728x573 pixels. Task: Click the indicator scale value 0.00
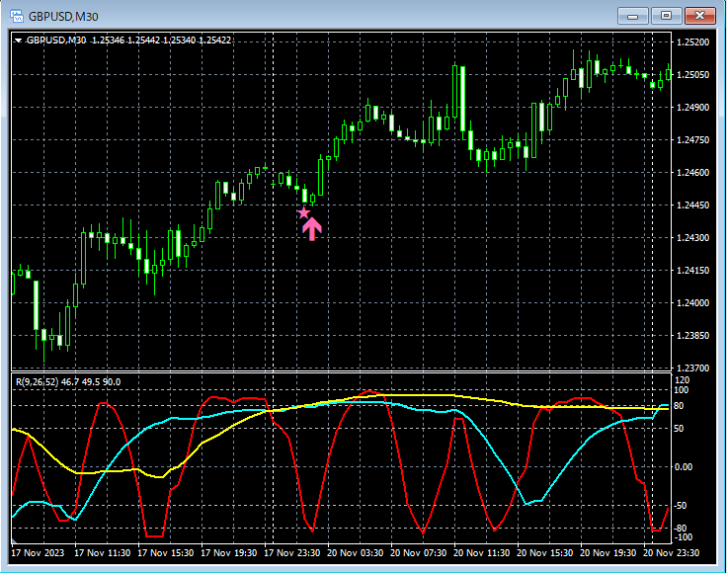point(685,466)
